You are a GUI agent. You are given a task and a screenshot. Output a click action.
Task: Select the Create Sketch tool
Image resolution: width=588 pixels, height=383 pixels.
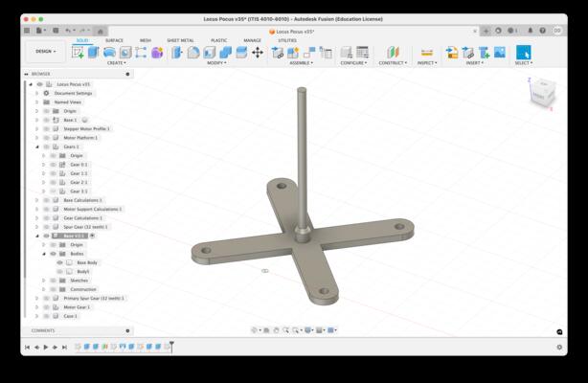click(x=78, y=53)
